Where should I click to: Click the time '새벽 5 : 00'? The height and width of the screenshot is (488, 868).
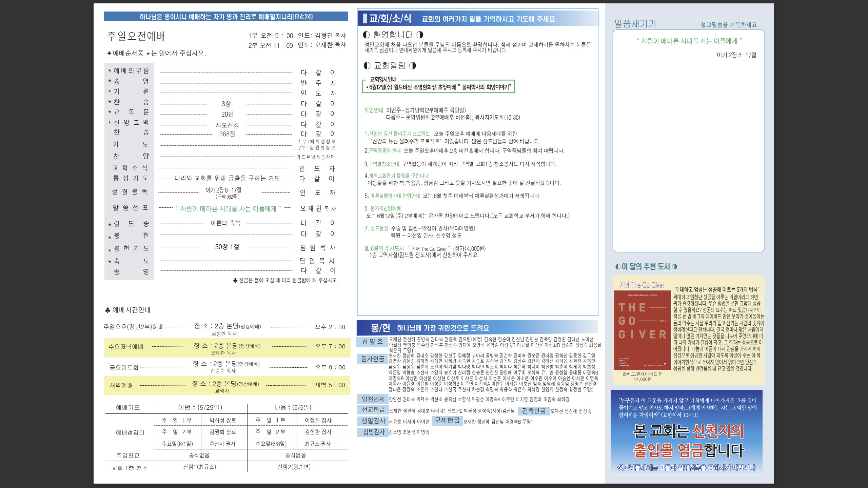tap(330, 385)
